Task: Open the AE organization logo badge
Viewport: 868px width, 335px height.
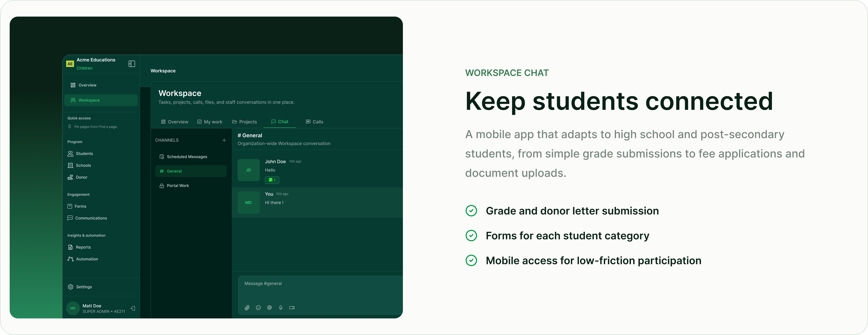Action: (70, 64)
